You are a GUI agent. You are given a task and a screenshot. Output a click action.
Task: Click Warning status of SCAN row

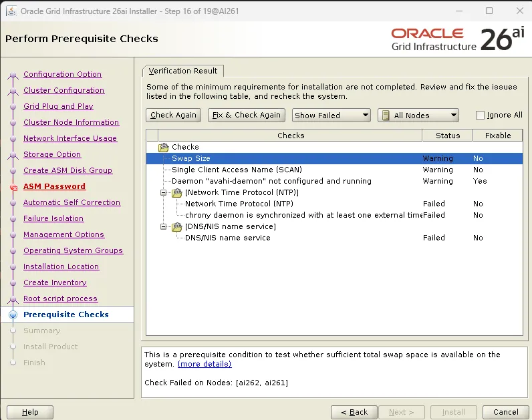coord(438,170)
